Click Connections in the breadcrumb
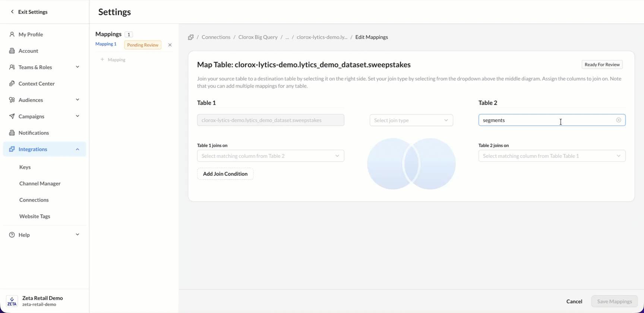Viewport: 644px width, 313px height. point(216,37)
